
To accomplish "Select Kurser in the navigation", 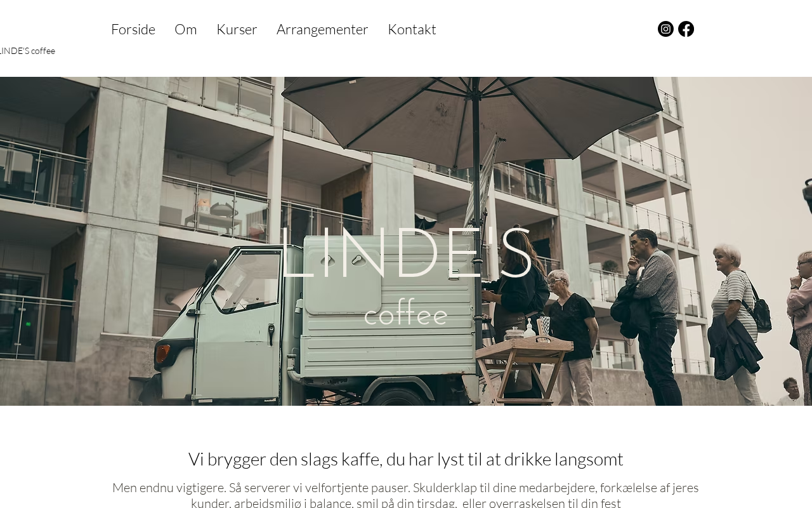I will (237, 29).
